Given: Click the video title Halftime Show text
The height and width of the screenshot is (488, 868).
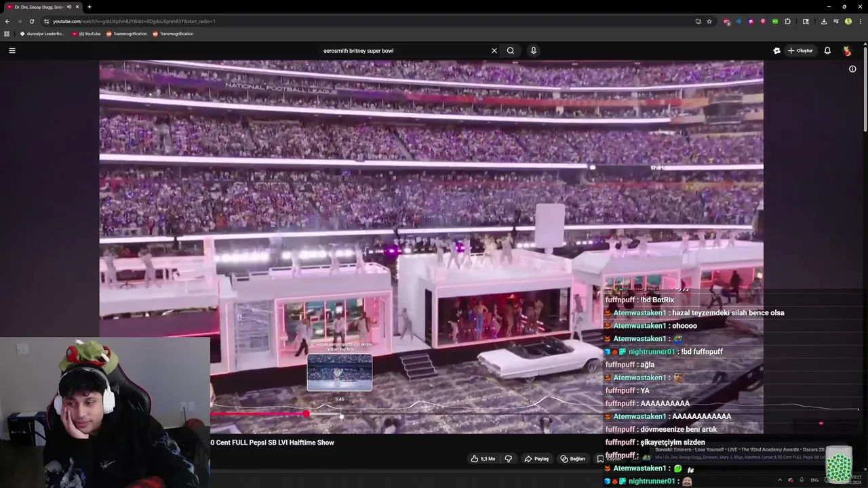Looking at the screenshot, I should point(273,443).
